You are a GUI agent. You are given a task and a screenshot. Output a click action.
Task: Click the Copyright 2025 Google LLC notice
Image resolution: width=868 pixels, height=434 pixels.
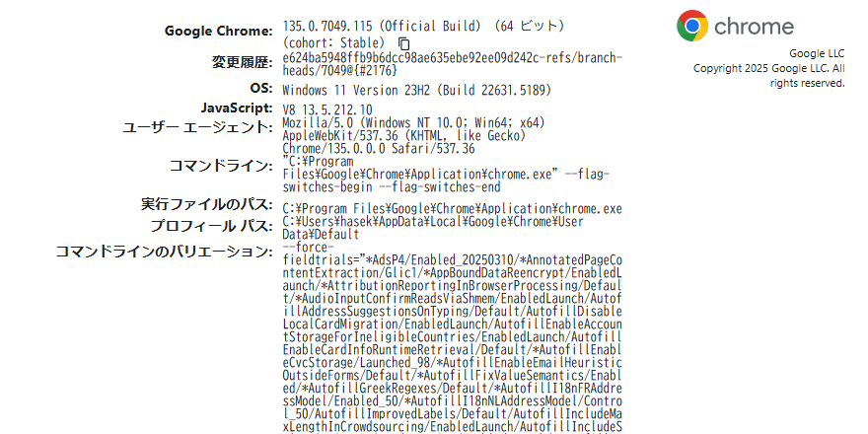click(769, 76)
